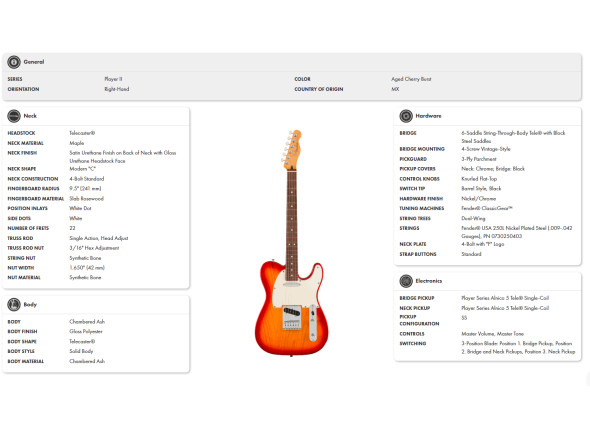Click the SWITCHING value '3-Position Blade' description
590x434 pixels.
(x=518, y=347)
